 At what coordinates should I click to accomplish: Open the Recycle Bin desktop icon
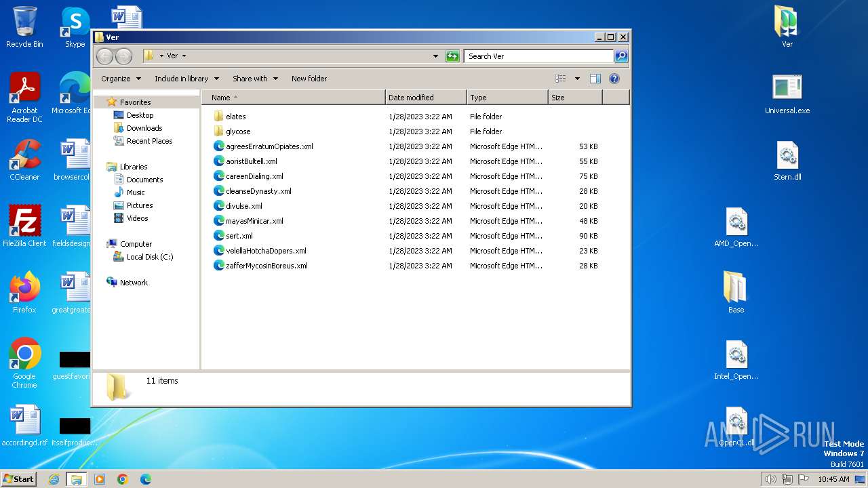[24, 27]
